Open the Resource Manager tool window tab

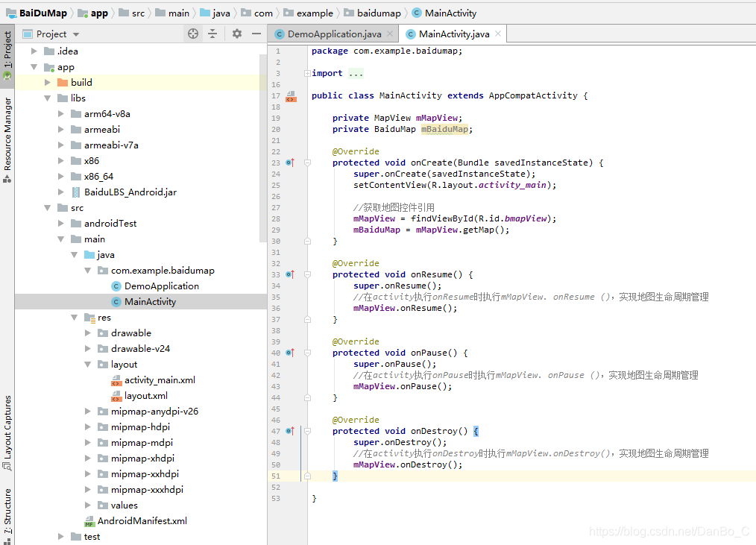pyautogui.click(x=7, y=140)
